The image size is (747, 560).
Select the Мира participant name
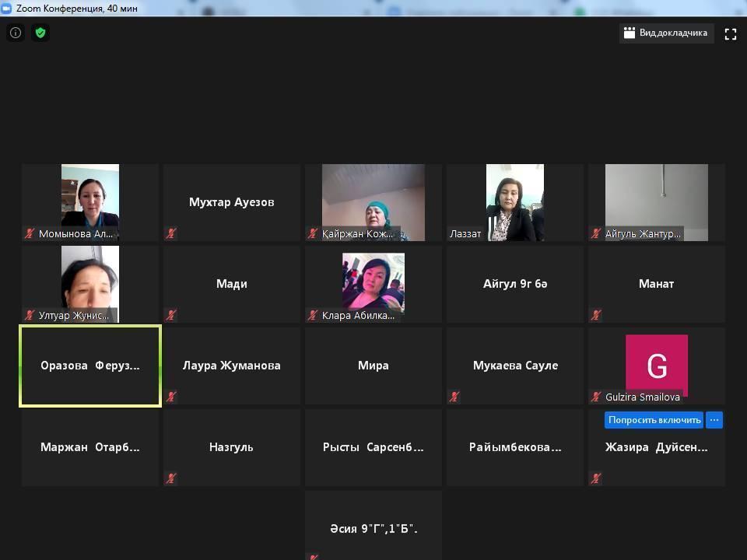coord(373,366)
